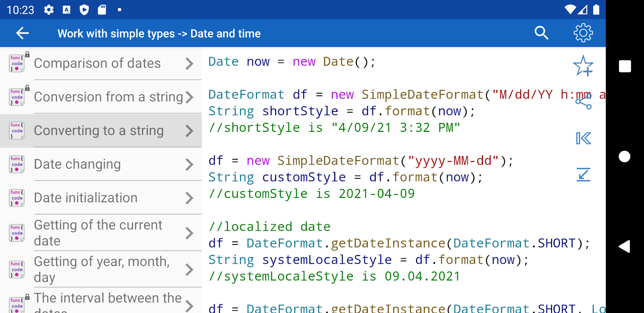Expand Conversion from a string chevron
The width and height of the screenshot is (644, 313).
(x=190, y=97)
